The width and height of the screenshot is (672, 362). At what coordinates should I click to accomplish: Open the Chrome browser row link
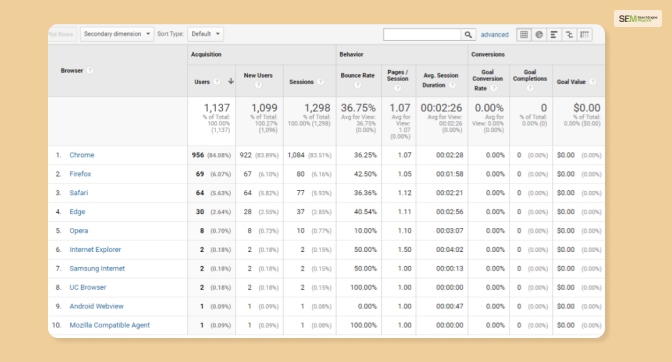point(82,155)
